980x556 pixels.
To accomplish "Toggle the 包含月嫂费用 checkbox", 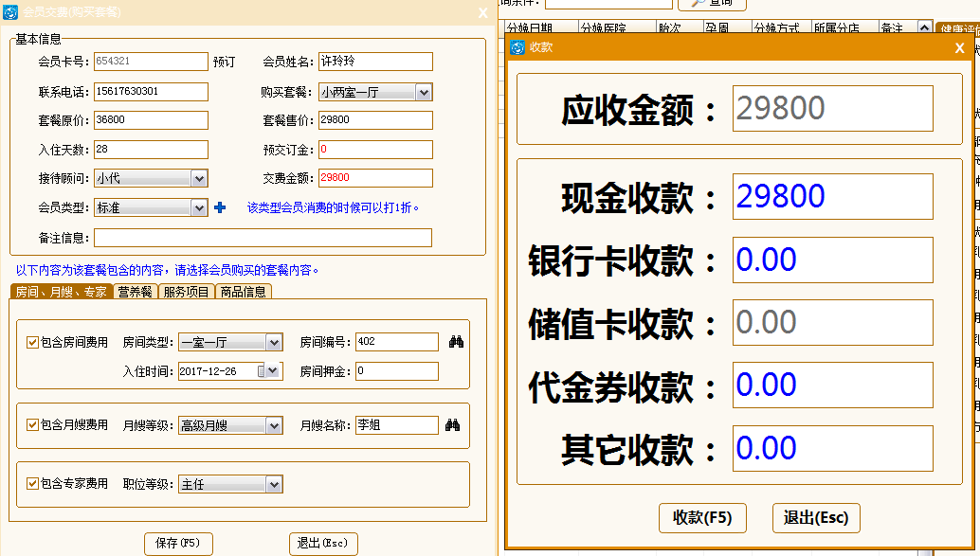I will point(32,425).
